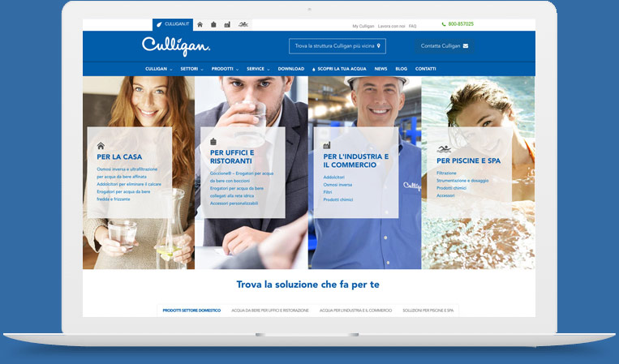
Task: Open the DOWNLOAD menu item
Action: 291,69
